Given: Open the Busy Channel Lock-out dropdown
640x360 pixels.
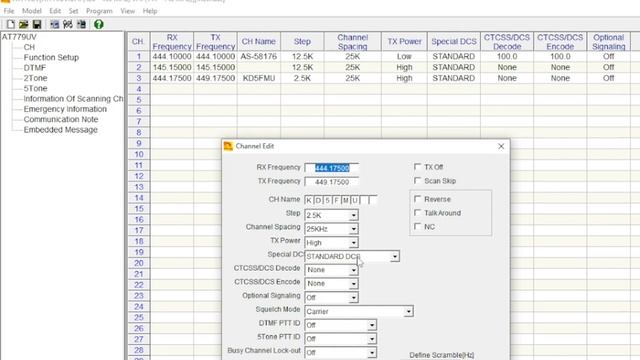Looking at the screenshot, I should (371, 353).
